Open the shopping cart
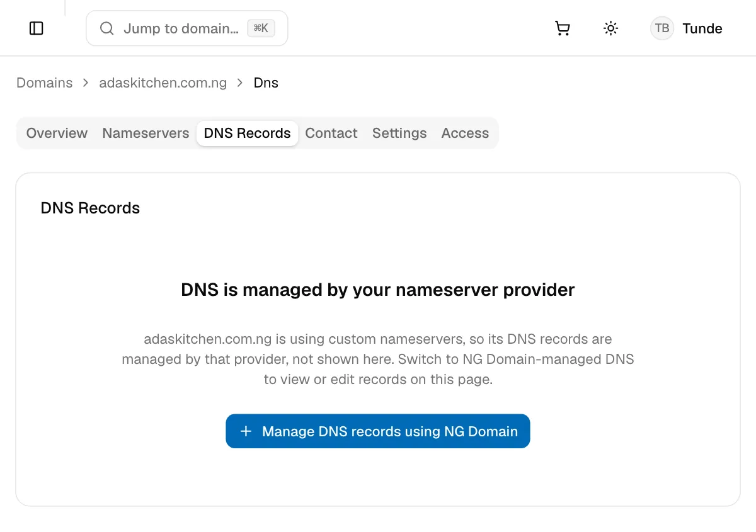 pos(562,28)
